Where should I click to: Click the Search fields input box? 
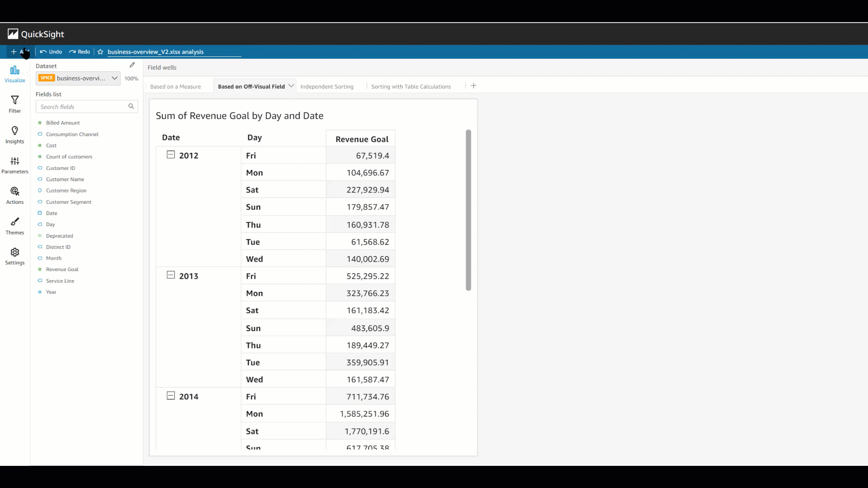(82, 107)
